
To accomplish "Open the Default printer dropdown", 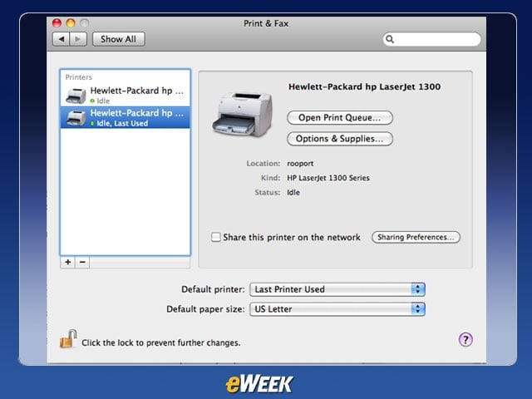I will pyautogui.click(x=337, y=289).
